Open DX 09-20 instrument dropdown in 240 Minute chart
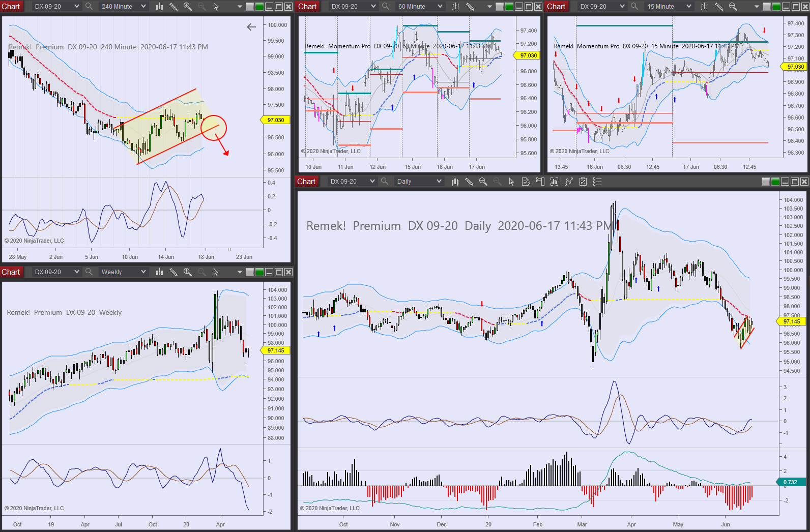The image size is (810, 532). (x=56, y=7)
